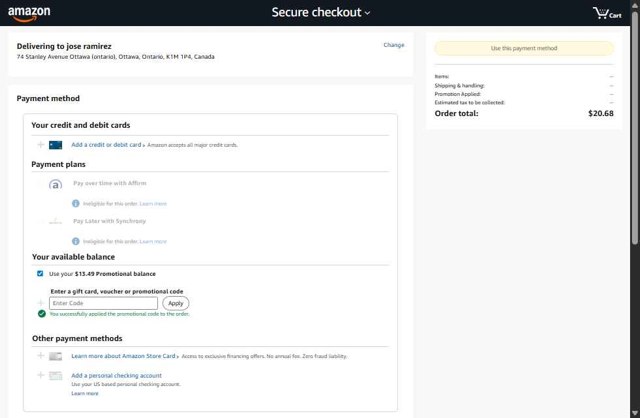Click Estimated tax to be collected label
The image size is (640, 418).
(469, 102)
